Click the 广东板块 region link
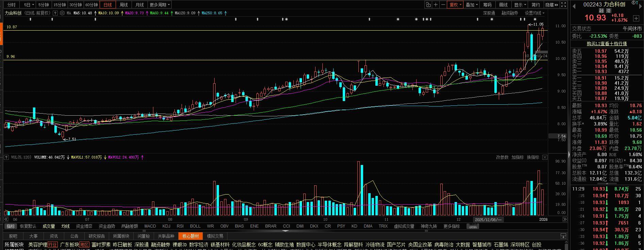Image resolution: width=644 pixels, height=250 pixels. pyautogui.click(x=69, y=245)
